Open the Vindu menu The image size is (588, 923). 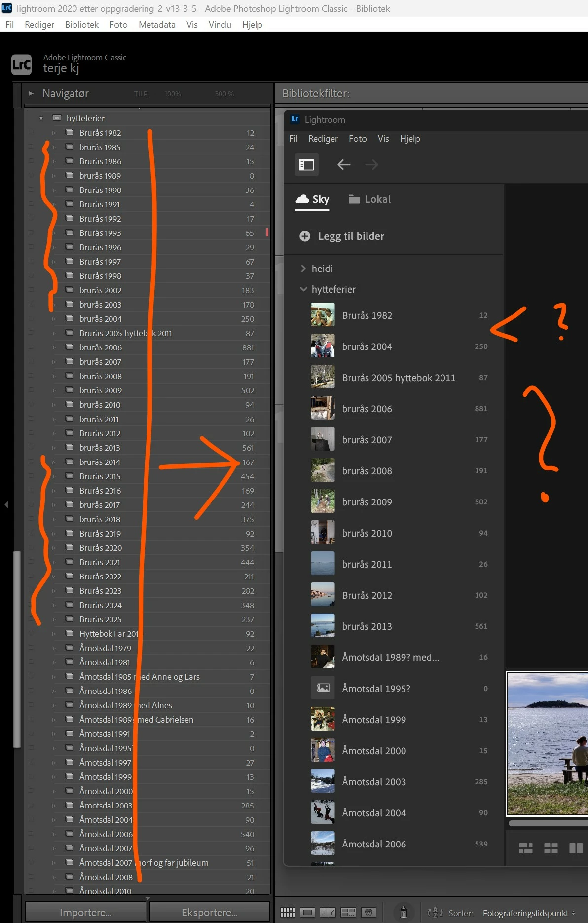point(220,25)
